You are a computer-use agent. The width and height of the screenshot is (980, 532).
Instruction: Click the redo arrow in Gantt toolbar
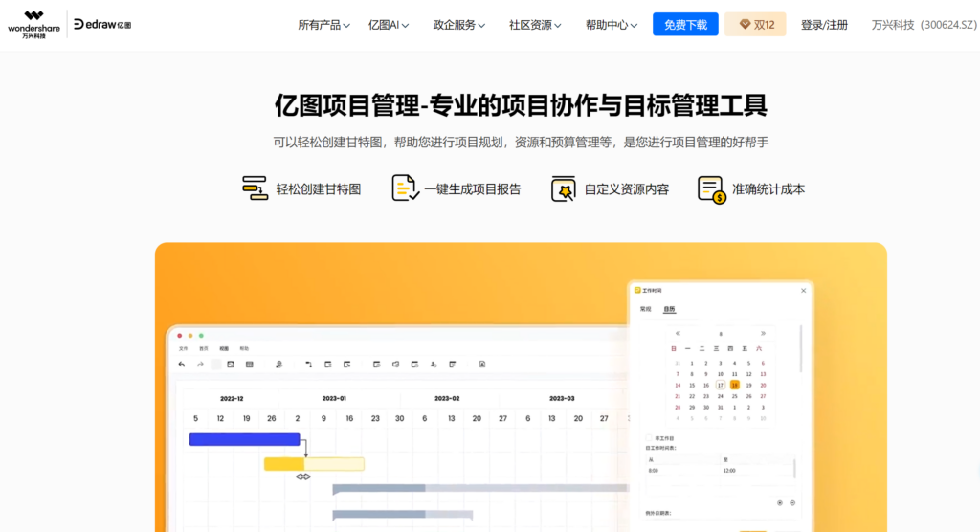(x=200, y=365)
